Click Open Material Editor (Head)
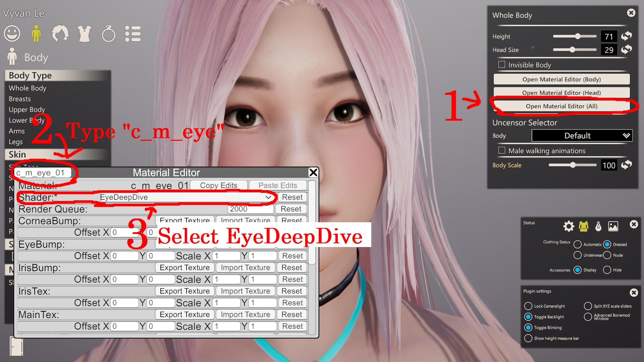 pyautogui.click(x=561, y=93)
